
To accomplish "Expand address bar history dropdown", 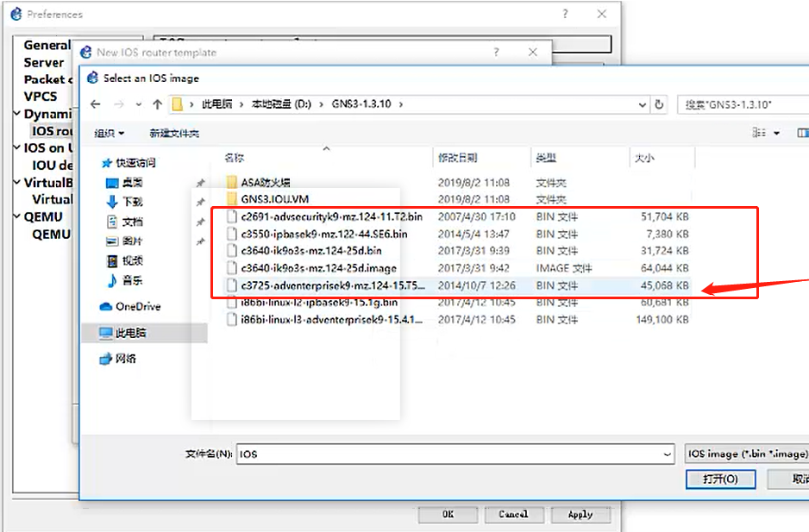I will tap(643, 104).
